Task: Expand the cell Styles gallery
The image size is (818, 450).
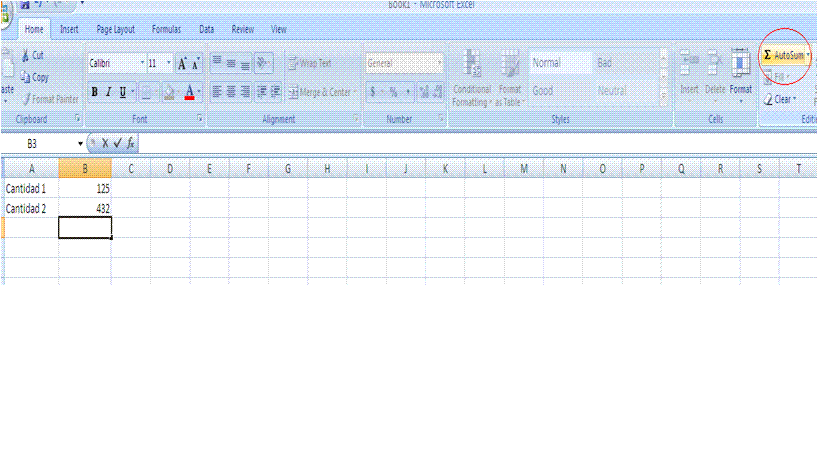Action: point(664,97)
